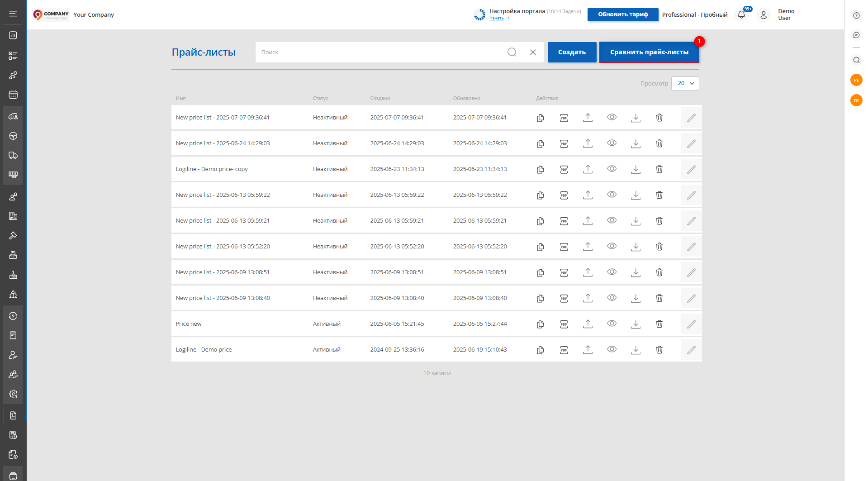
Task: Delete New price list 2025-06-09 13:08:51
Action: [659, 272]
